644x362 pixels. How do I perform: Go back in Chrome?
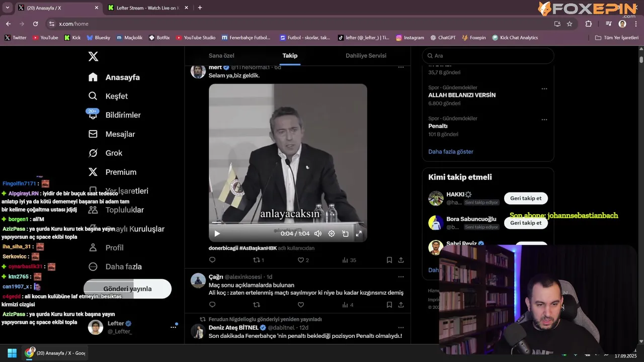coord(8,24)
